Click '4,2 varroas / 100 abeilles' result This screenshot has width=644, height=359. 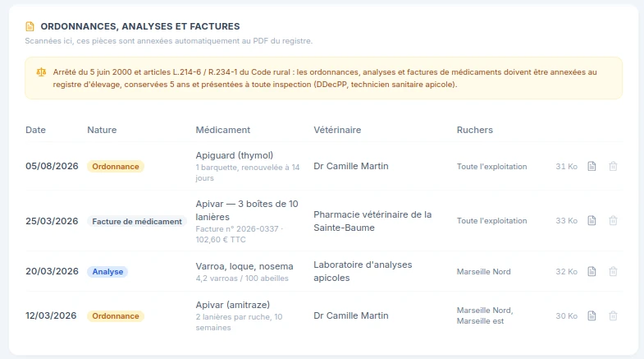pos(242,278)
